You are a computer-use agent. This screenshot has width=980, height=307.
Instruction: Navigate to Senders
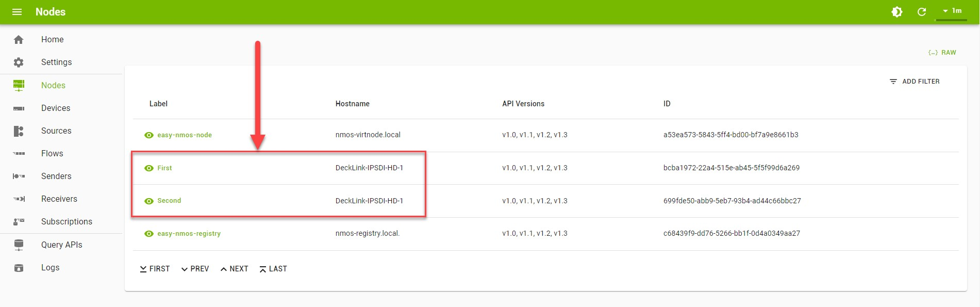[x=56, y=176]
